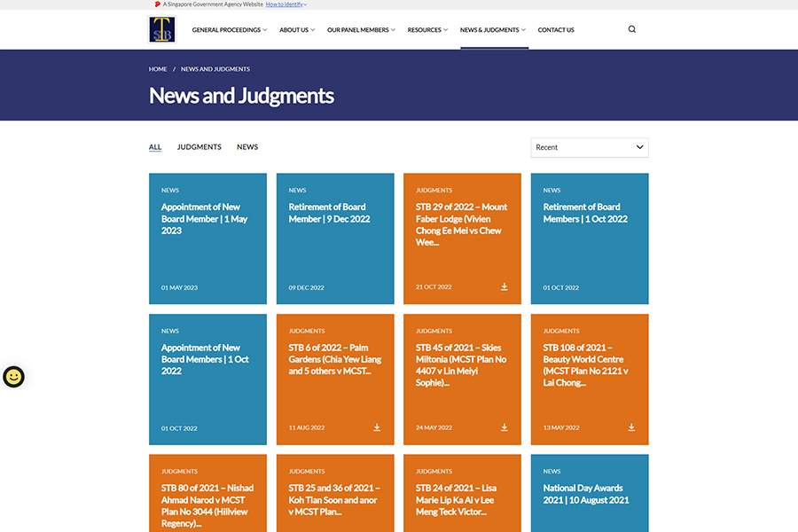798x532 pixels.
Task: Open STB 80 of 2021 Nishad Ahmad Narod card
Action: 207,493
